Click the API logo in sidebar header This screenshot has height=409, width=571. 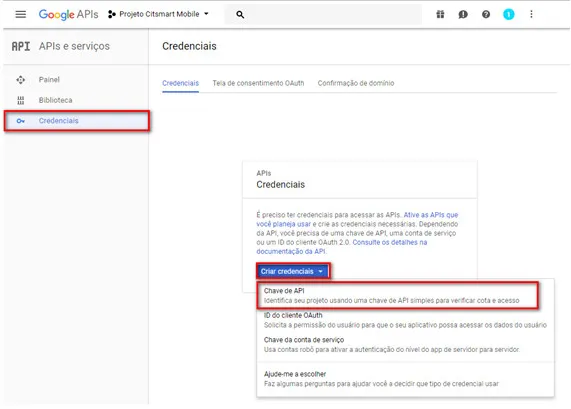tap(21, 46)
